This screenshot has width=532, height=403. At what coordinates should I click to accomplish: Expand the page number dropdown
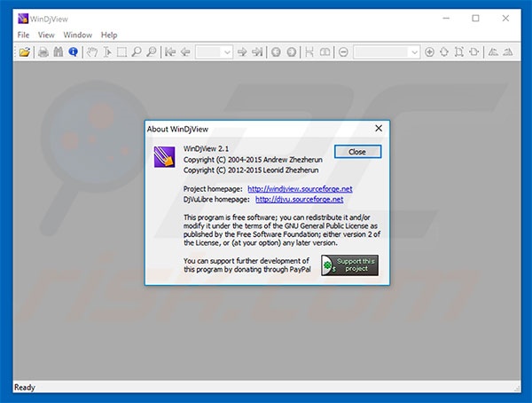pyautogui.click(x=227, y=52)
